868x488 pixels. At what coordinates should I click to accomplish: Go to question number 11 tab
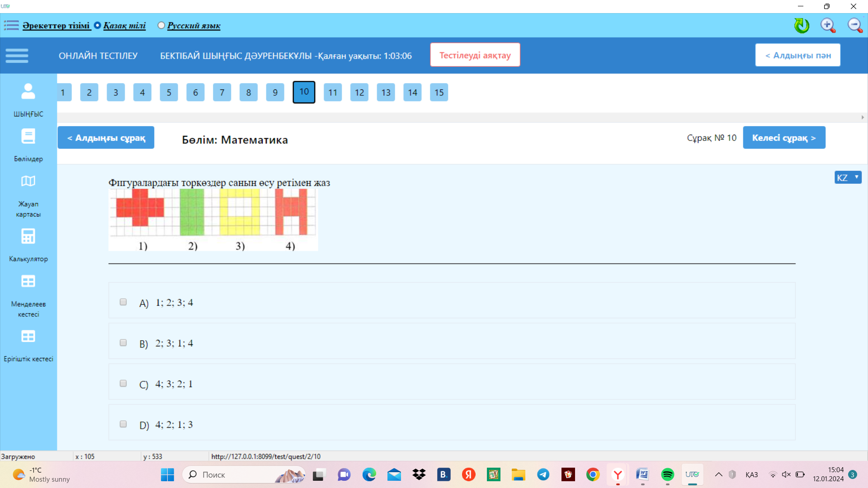(333, 93)
